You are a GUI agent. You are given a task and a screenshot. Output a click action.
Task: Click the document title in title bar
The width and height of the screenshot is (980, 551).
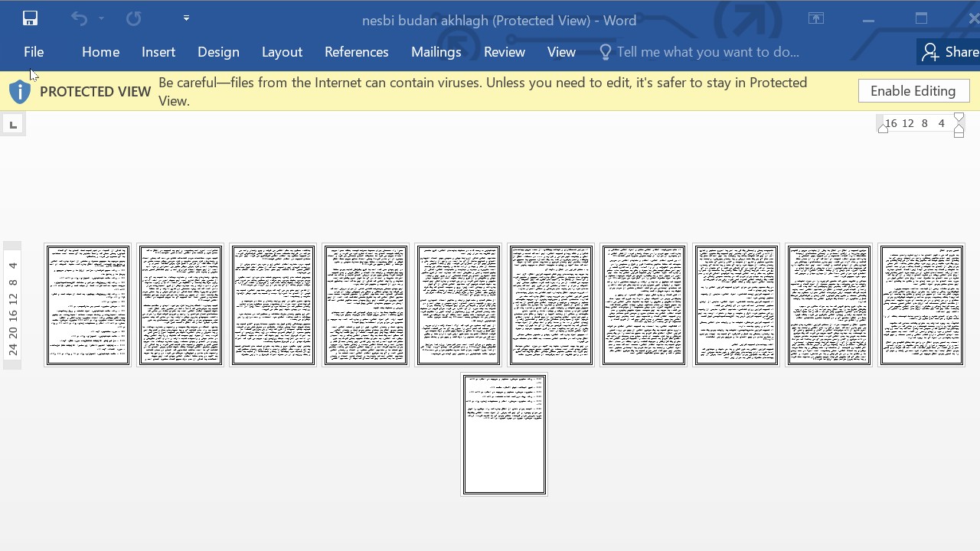[x=499, y=21]
